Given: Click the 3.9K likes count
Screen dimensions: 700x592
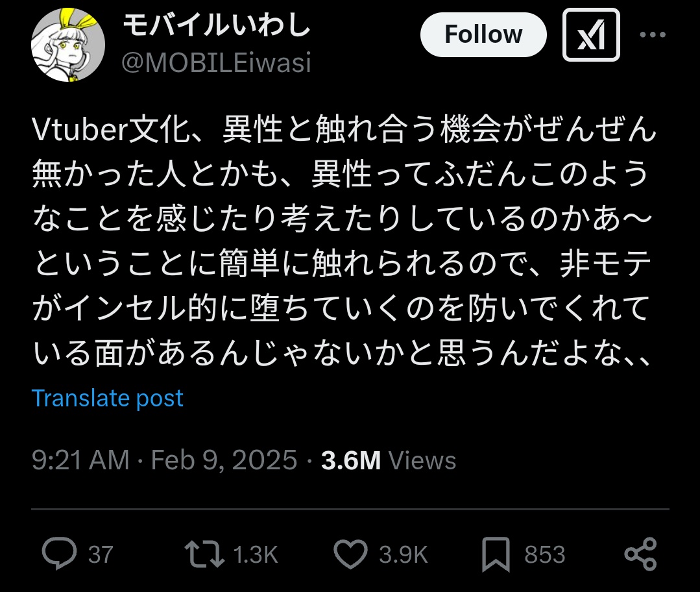Looking at the screenshot, I should [403, 555].
